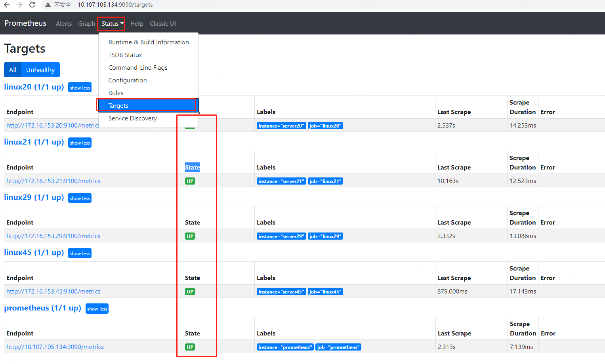
Task: Open 172.16.153.20:9100 metrics endpoint
Action: click(52, 126)
